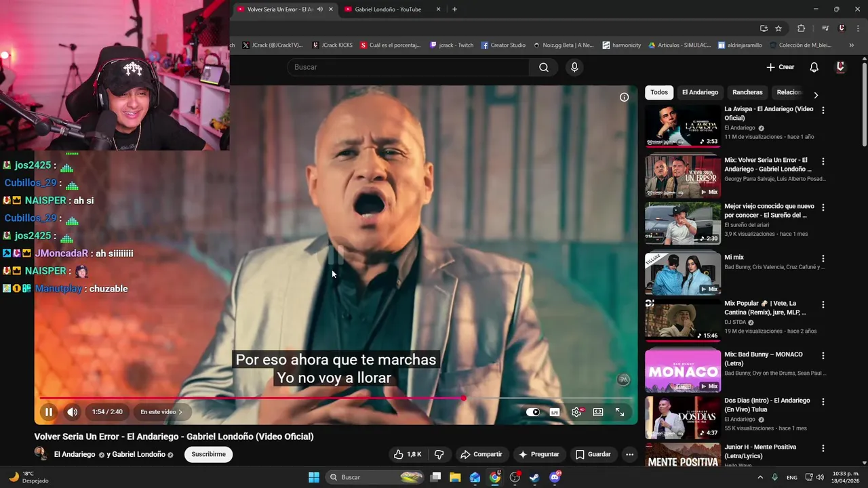Open the jcrack - Twitch bookmark
The height and width of the screenshot is (488, 868).
(x=452, y=45)
